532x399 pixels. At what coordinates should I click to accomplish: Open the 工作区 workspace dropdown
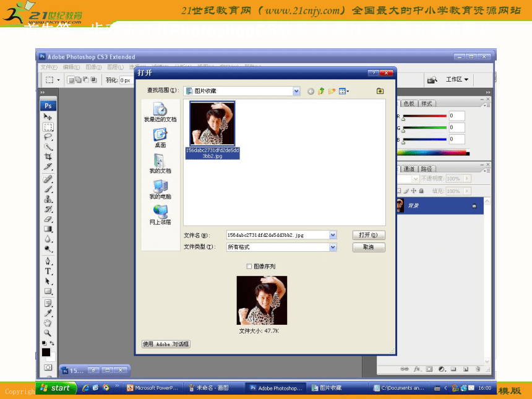pos(457,79)
